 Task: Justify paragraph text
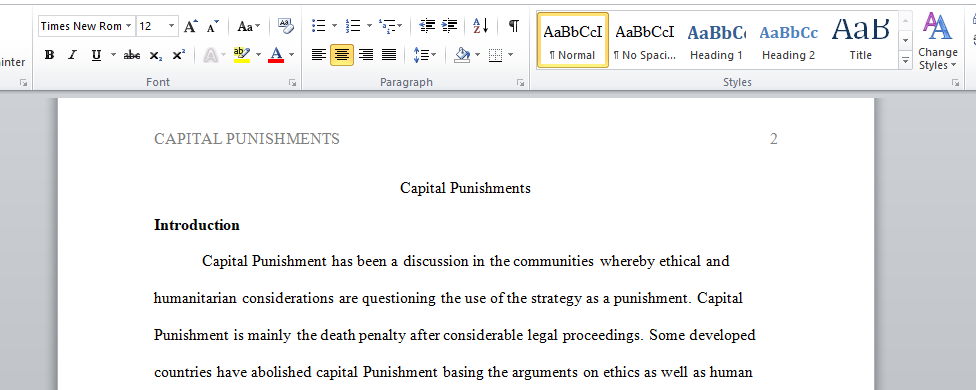pyautogui.click(x=389, y=55)
